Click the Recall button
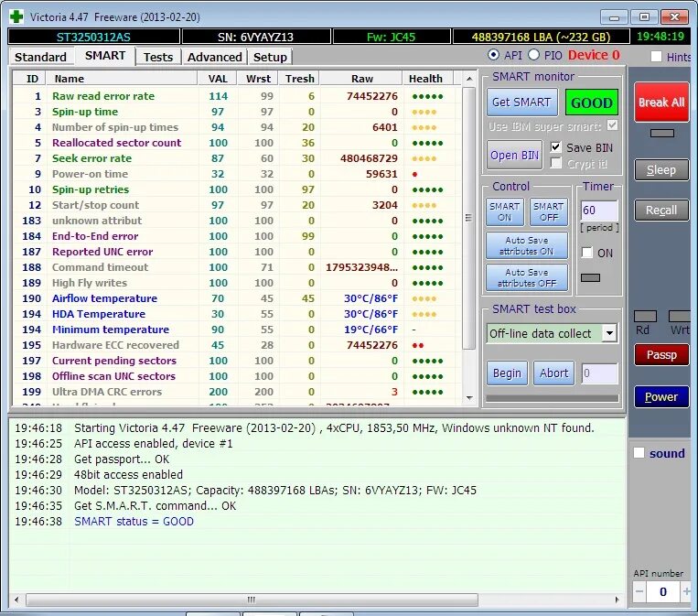This screenshot has width=698, height=616. [661, 210]
